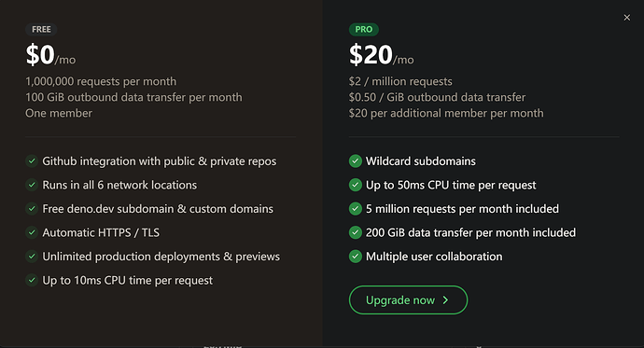Click the Wildcard subdomains feature text
Screen dimensions: 644x348
click(x=421, y=161)
